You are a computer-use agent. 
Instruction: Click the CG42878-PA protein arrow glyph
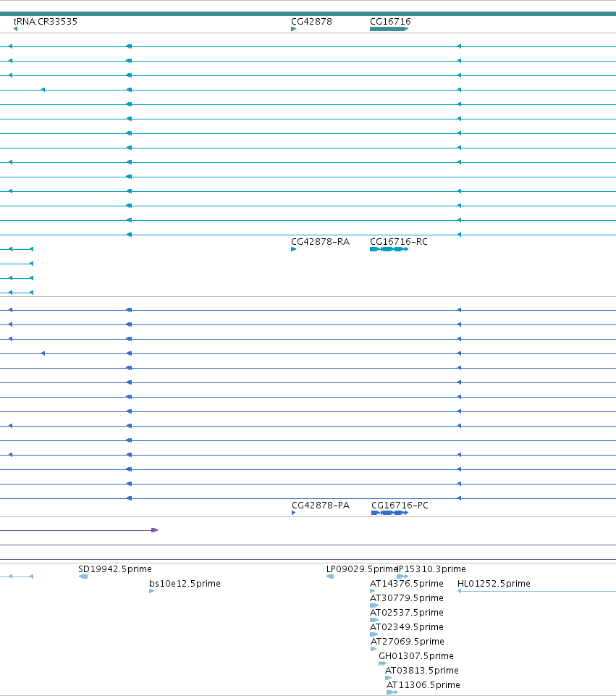(x=294, y=513)
